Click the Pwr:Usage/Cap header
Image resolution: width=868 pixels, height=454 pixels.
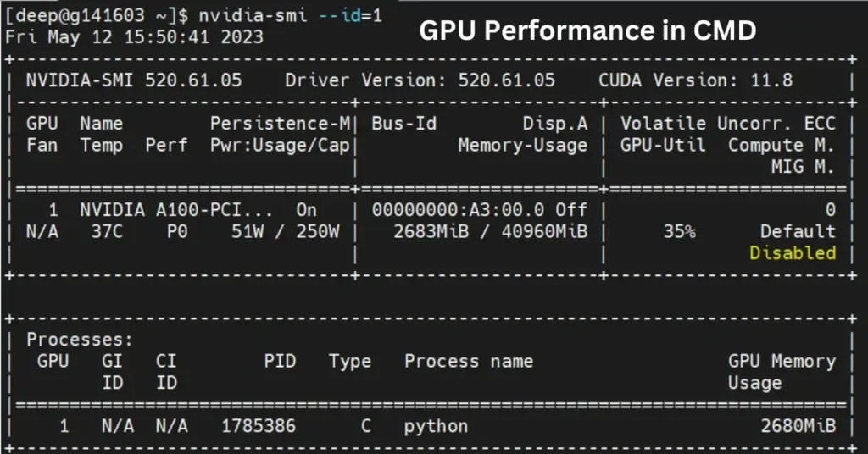click(x=280, y=146)
